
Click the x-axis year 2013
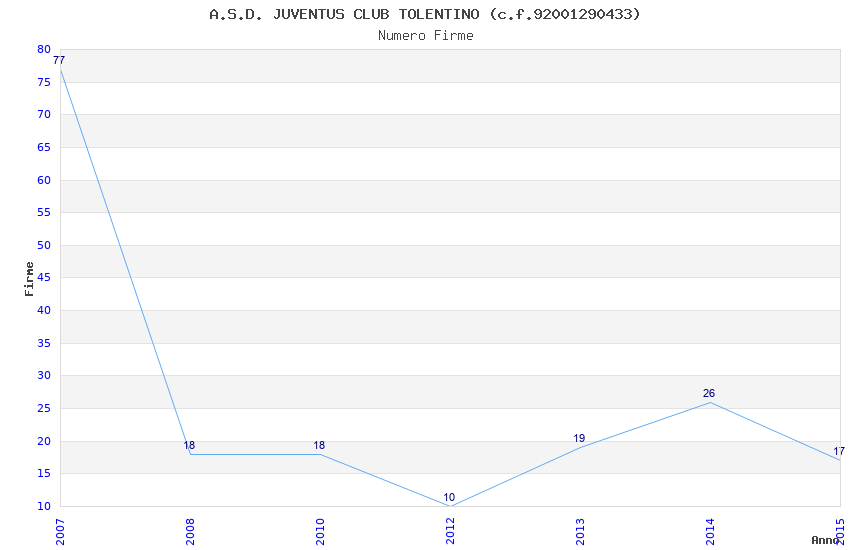coord(580,532)
